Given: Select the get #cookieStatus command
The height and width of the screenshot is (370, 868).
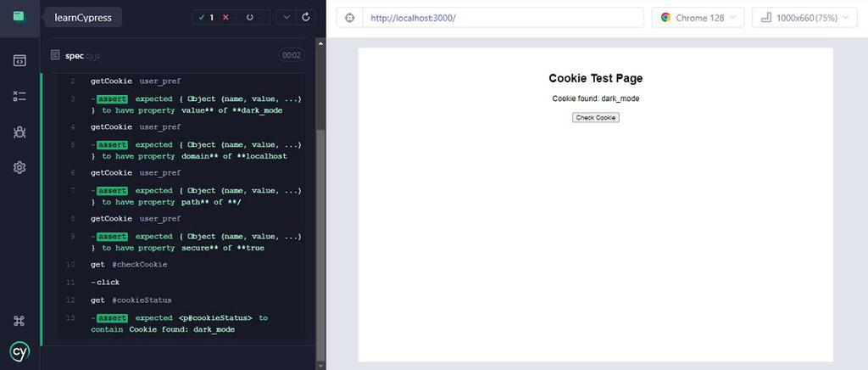Looking at the screenshot, I should click(182, 300).
